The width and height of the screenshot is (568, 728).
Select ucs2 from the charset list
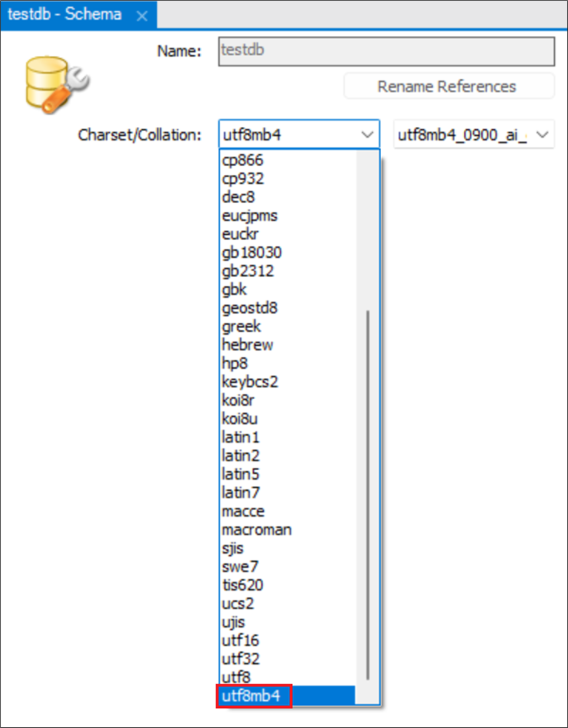[286, 604]
